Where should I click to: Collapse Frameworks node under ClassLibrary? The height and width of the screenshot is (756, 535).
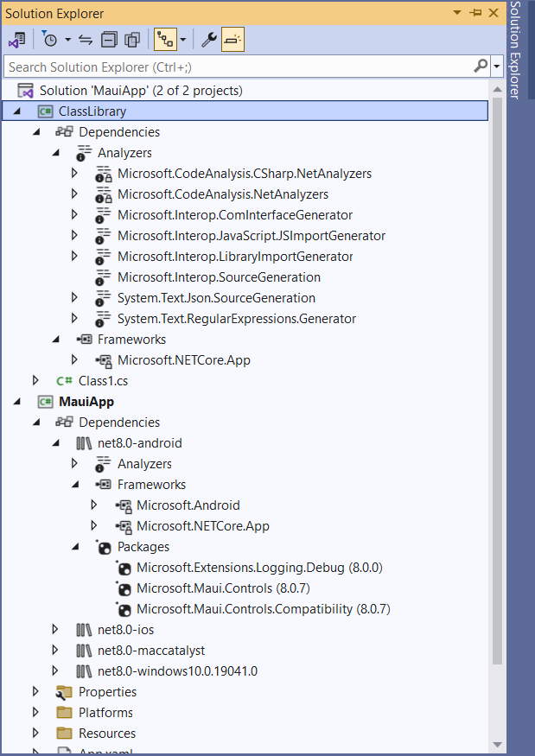(56, 339)
